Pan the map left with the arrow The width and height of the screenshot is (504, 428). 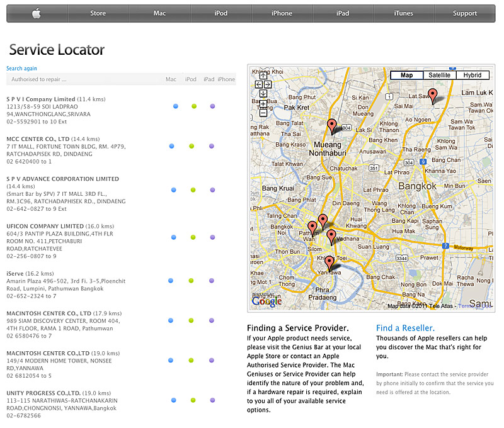click(x=259, y=84)
